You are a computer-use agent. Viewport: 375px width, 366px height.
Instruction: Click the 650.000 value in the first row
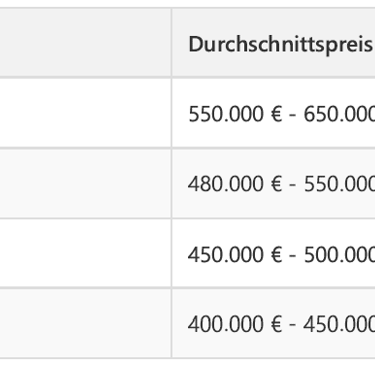[339, 114]
